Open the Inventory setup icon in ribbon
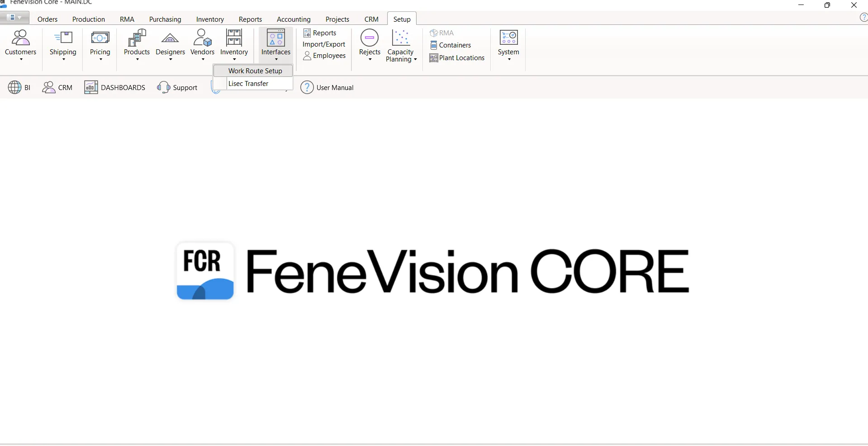This screenshot has height=446, width=868. click(x=234, y=38)
